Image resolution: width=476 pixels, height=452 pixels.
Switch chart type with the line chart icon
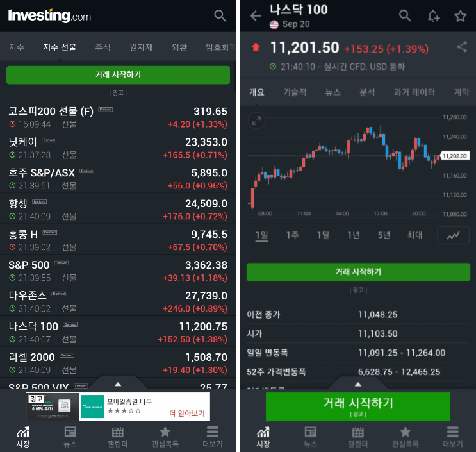453,235
